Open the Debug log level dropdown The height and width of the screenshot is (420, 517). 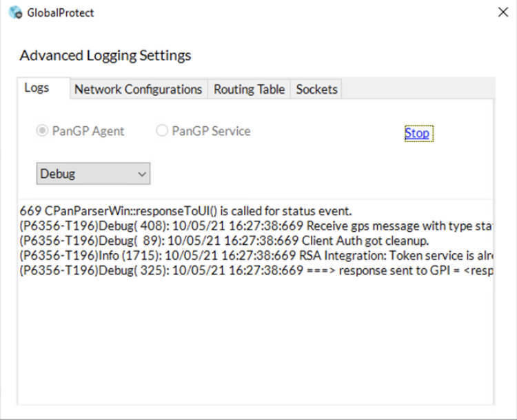pos(92,174)
